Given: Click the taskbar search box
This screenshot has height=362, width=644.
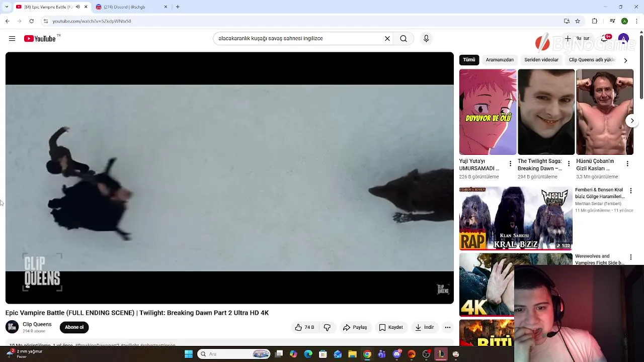Looking at the screenshot, I should point(234,354).
